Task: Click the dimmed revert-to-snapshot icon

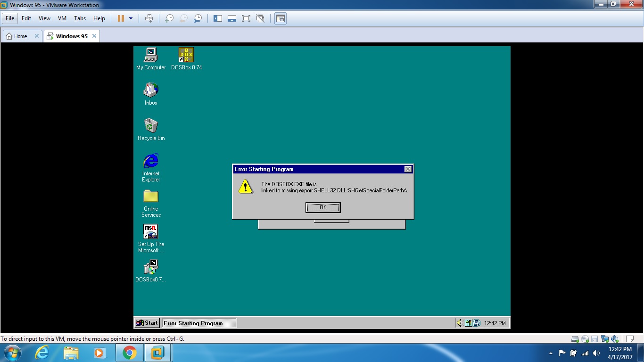Action: pos(183,18)
